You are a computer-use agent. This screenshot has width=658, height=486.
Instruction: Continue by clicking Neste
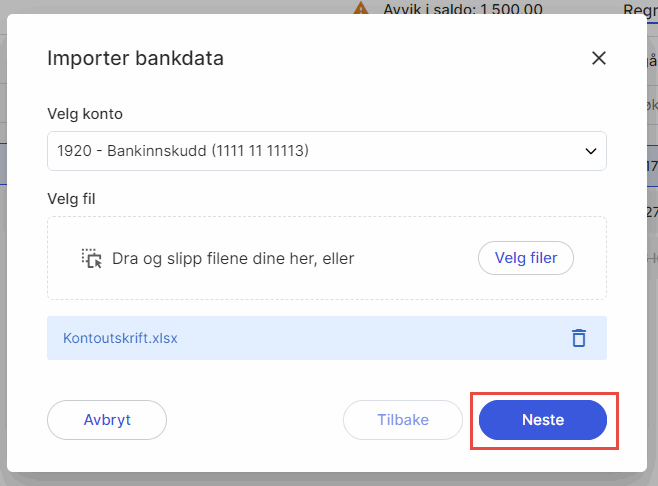543,420
